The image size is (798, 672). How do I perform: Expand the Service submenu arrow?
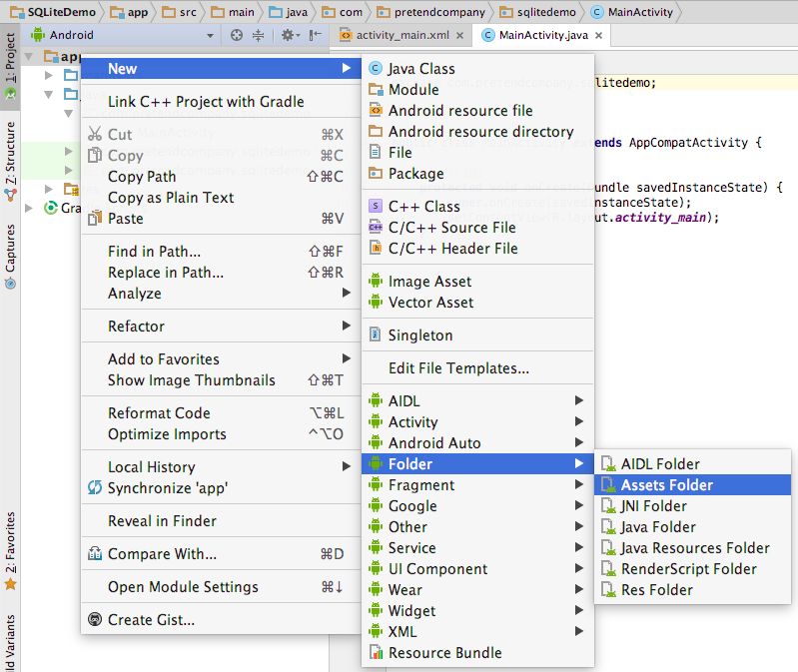coord(578,547)
